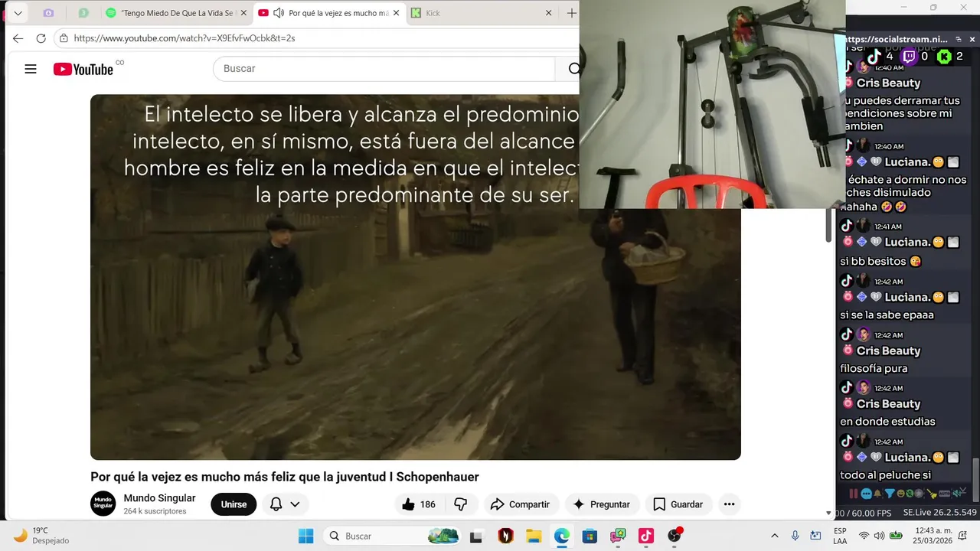This screenshot has width=980, height=551.
Task: Switch to the purple camera icon tab
Action: (x=49, y=13)
